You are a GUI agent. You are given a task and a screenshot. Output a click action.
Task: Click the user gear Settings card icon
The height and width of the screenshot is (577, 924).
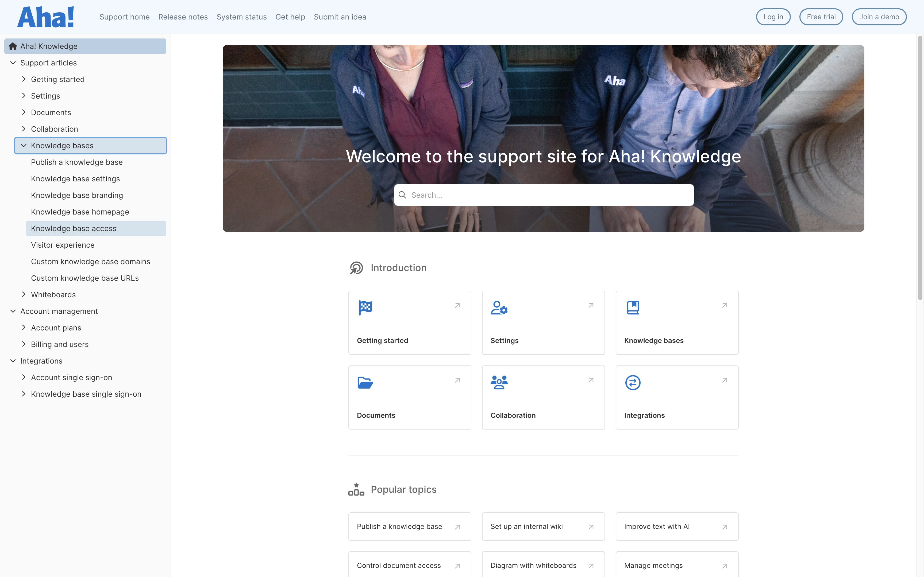[499, 307]
